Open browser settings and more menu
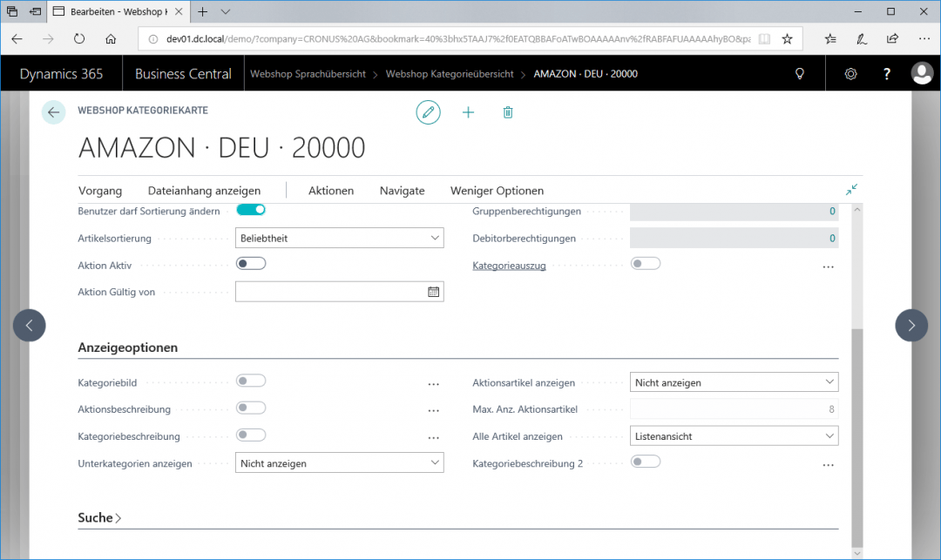The width and height of the screenshot is (941, 560). (x=924, y=39)
